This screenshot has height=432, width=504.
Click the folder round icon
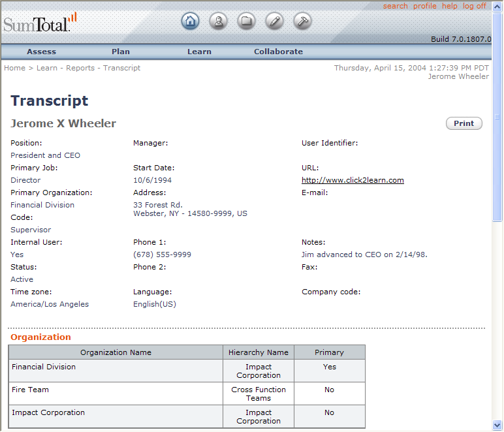coord(246,21)
